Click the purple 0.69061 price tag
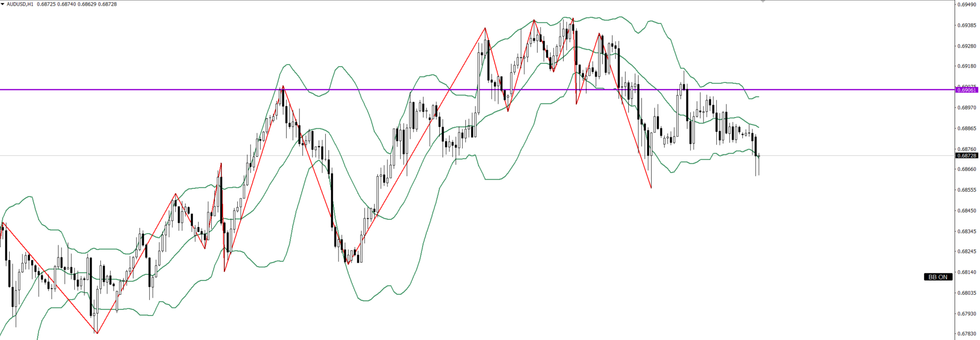Image resolution: width=980 pixels, height=340 pixels. coord(966,90)
